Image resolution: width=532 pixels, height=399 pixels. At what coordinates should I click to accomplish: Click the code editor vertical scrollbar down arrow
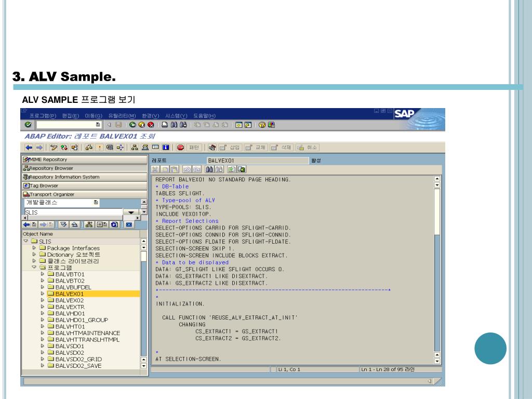click(x=437, y=362)
